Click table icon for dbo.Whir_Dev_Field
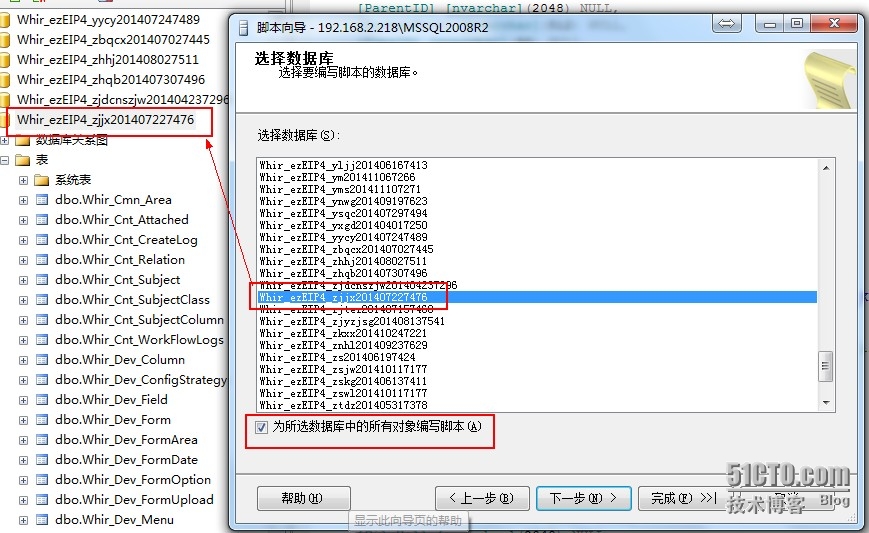 42,399
